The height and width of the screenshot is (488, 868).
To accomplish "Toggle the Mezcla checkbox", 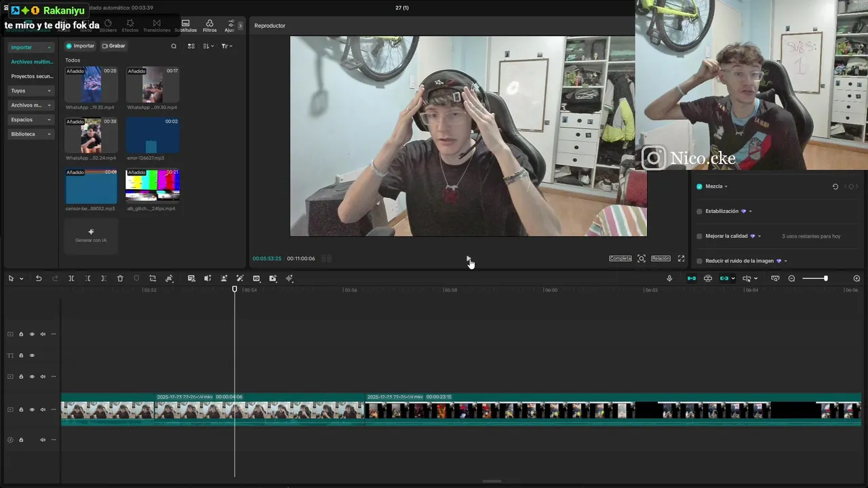I will point(699,186).
